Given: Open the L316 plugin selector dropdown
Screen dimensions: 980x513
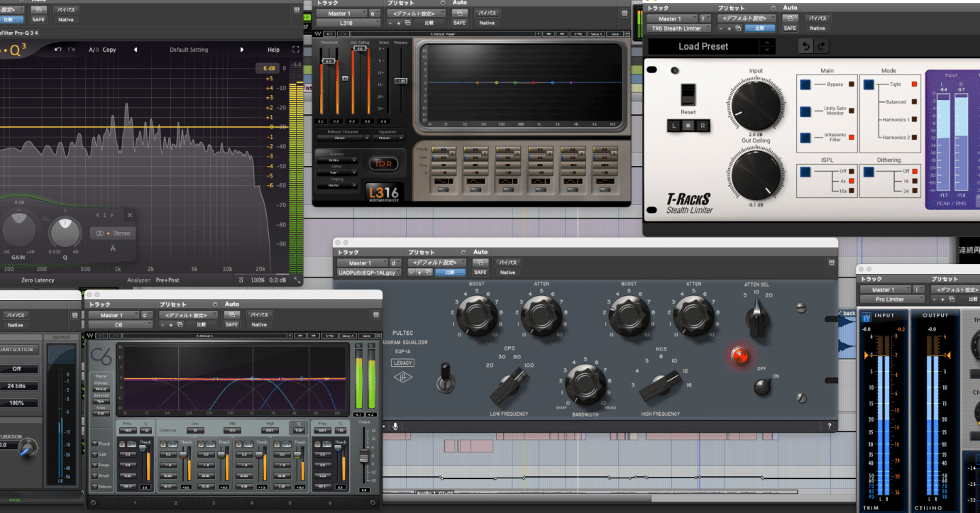Looking at the screenshot, I should [x=348, y=23].
